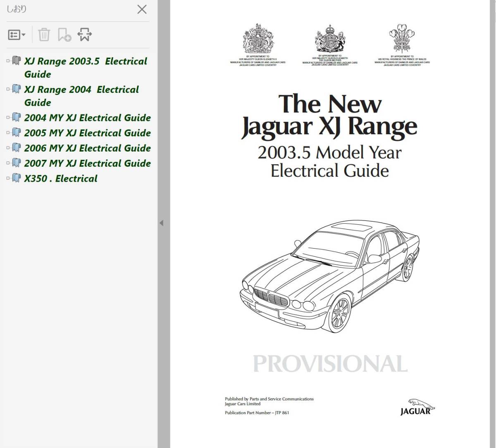Open 2004 MY XJ Electrical Guide bookmark
The width and height of the screenshot is (496, 448).
(x=87, y=118)
